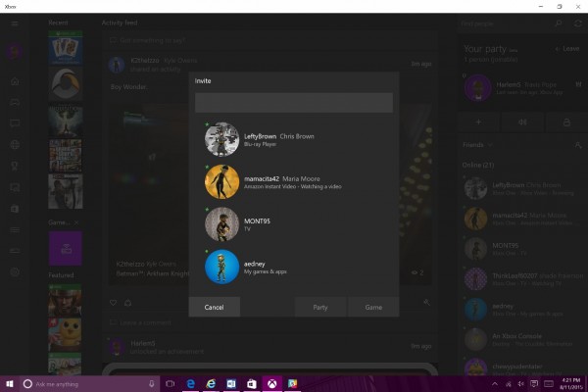Click aedney's blue avatar in dialog

(x=222, y=267)
